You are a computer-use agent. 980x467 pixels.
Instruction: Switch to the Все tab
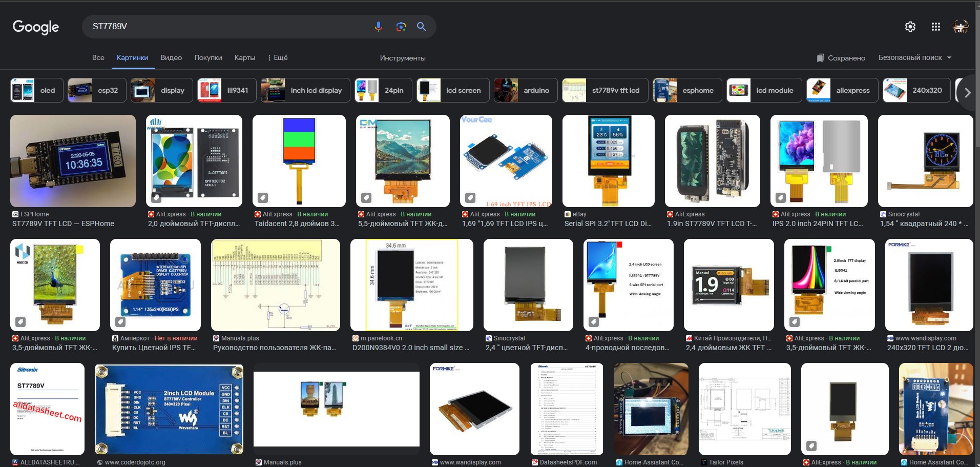98,57
